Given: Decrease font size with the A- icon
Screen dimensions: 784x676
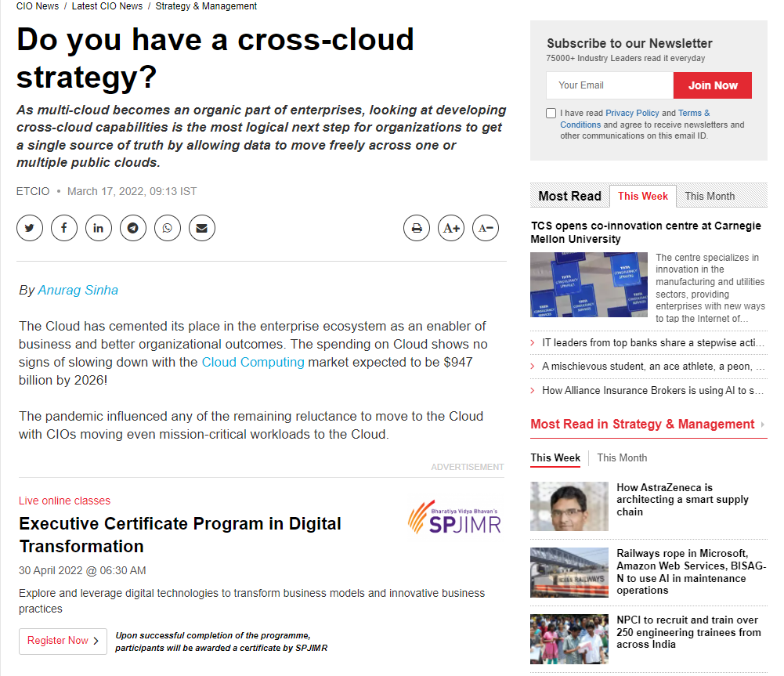Looking at the screenshot, I should [485, 227].
